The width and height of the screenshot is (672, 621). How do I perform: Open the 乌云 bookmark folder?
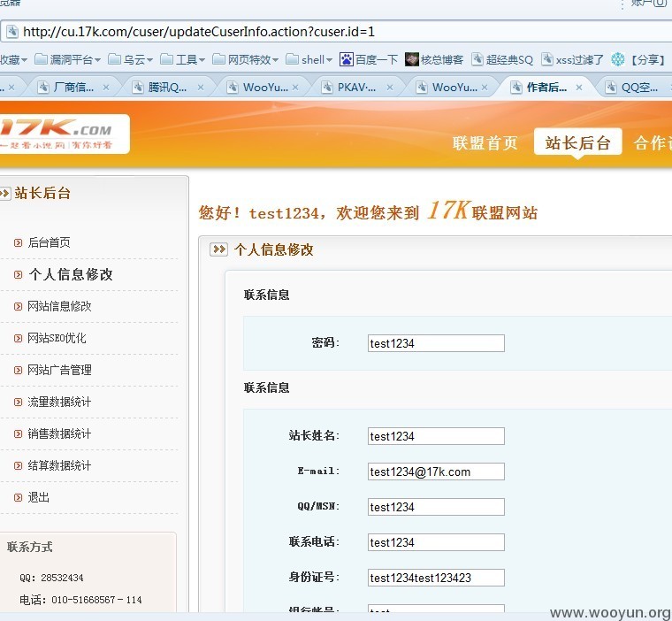(130, 59)
